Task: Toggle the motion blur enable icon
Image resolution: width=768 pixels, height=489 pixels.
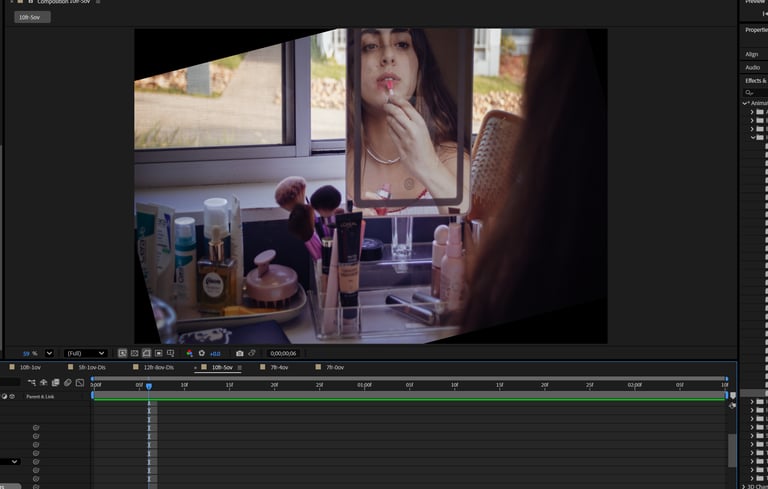Action: 68,382
